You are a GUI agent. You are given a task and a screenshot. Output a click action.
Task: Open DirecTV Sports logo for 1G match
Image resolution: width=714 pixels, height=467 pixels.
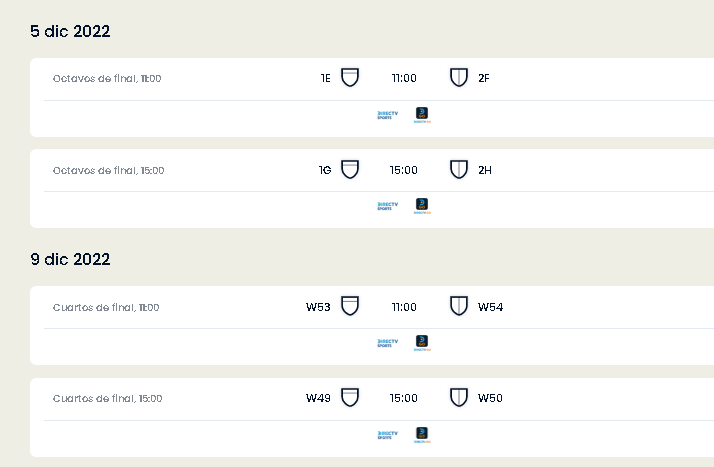coord(388,206)
